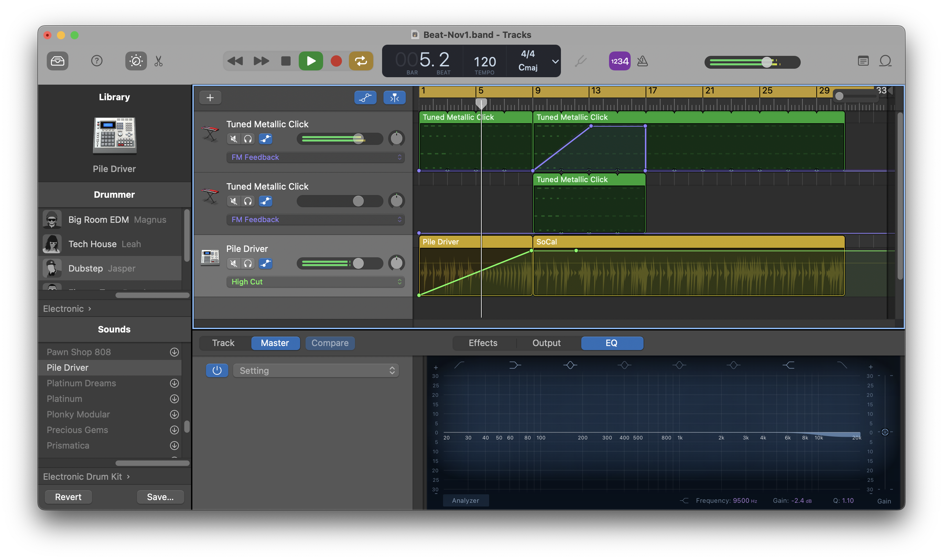Image resolution: width=943 pixels, height=560 pixels.
Task: Toggle automation on second Tuned Metallic Click track
Action: 265,201
